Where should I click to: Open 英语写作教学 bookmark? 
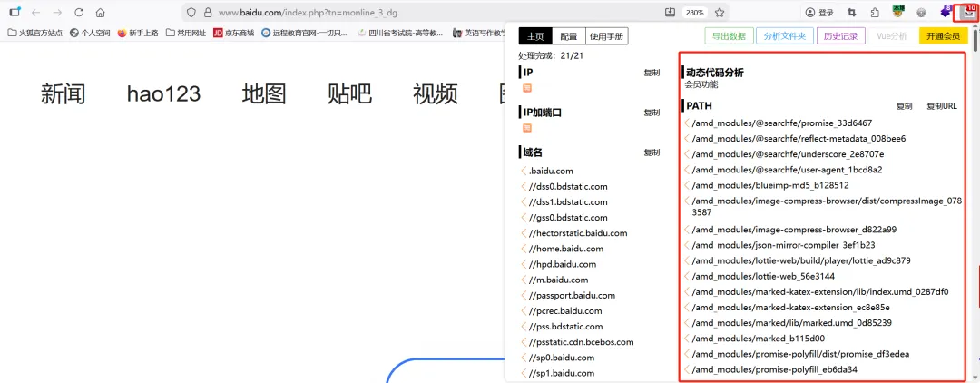point(479,33)
